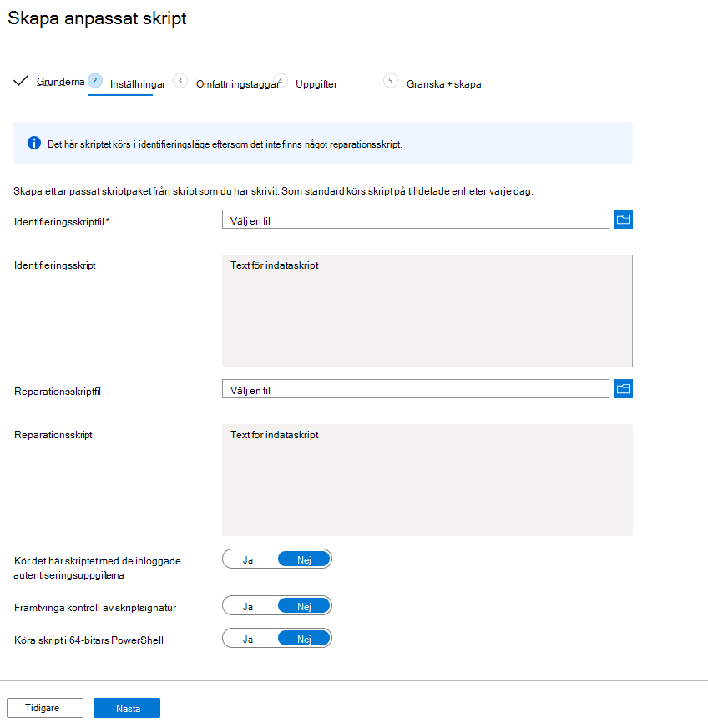The width and height of the screenshot is (708, 728).
Task: Click the Skapa anpassat skript heading
Action: pyautogui.click(x=97, y=18)
